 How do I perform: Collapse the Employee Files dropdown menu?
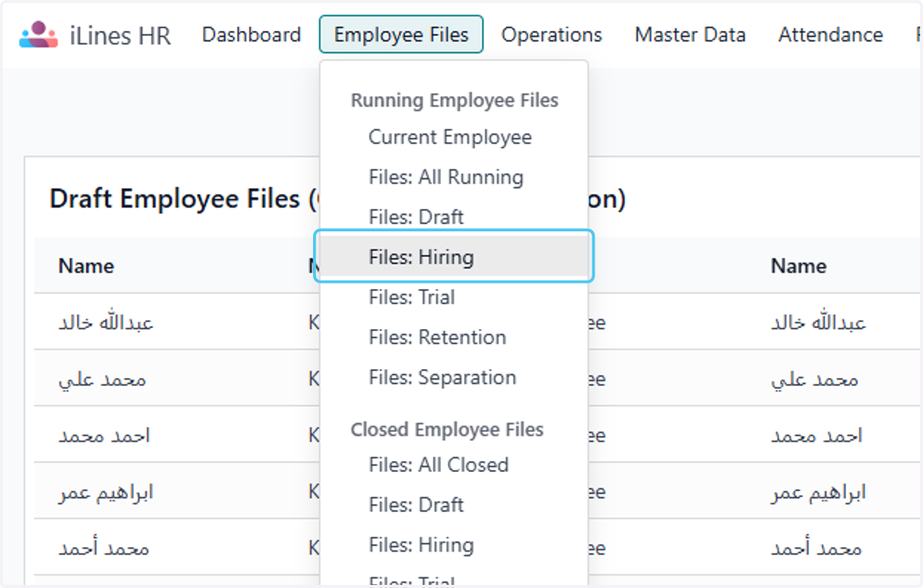[402, 35]
